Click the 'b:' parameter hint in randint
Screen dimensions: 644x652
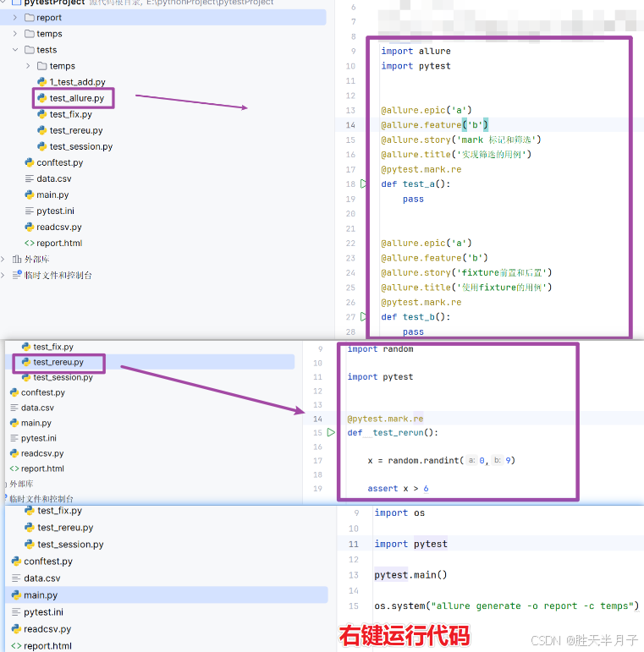pyautogui.click(x=497, y=460)
